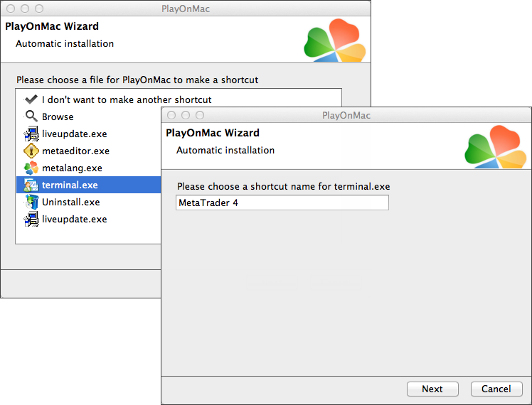Close the front PlayOnMac wizard window
This screenshot has height=405, width=532.
point(171,115)
